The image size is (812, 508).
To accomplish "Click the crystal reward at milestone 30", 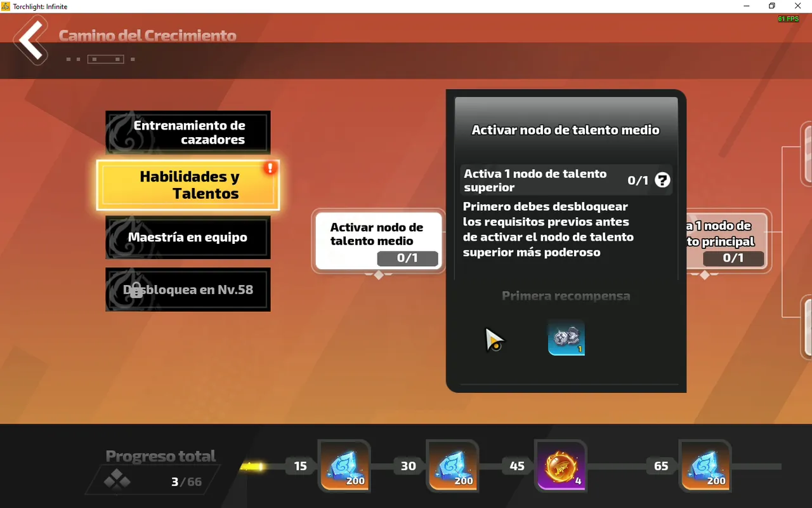I will [452, 466].
